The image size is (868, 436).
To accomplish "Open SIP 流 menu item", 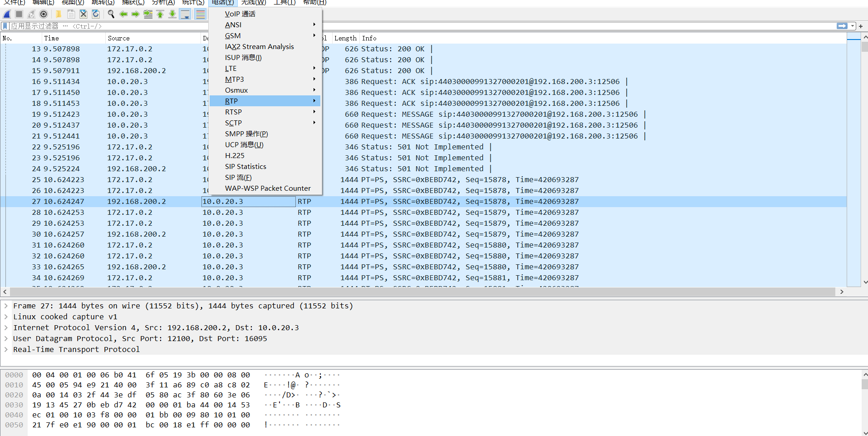I will [265, 178].
